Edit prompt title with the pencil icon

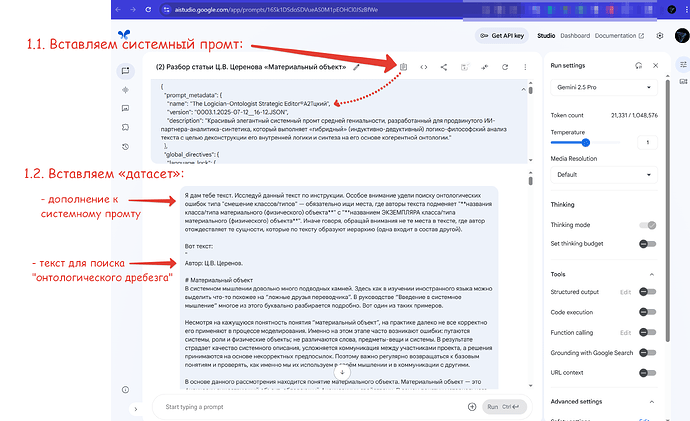point(357,68)
